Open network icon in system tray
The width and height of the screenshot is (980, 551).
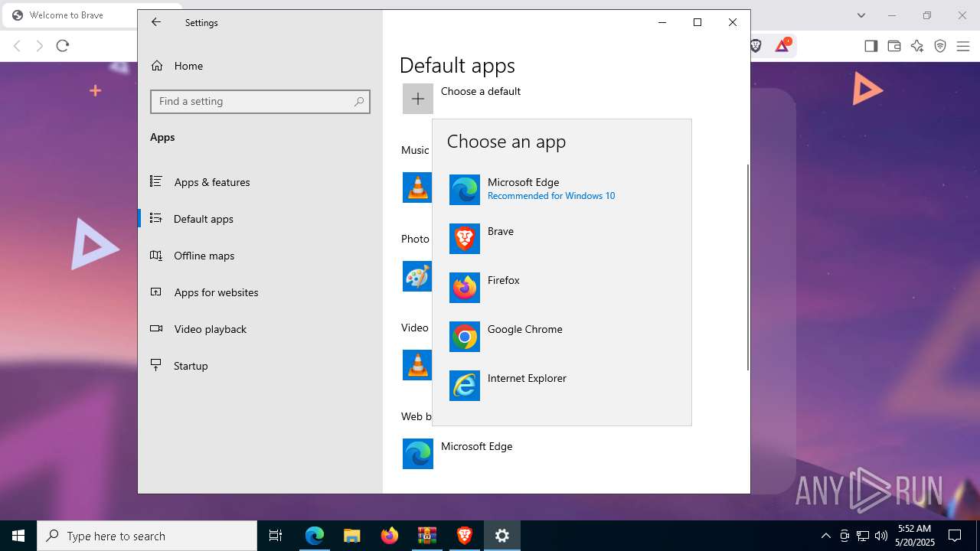pos(863,536)
